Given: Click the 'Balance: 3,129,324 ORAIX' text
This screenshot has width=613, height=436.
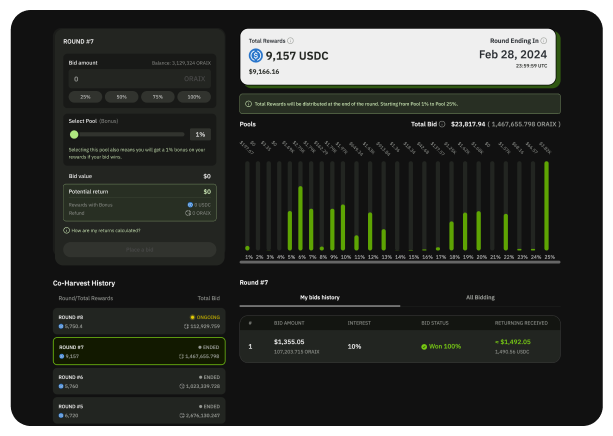Looking at the screenshot, I should (x=181, y=63).
